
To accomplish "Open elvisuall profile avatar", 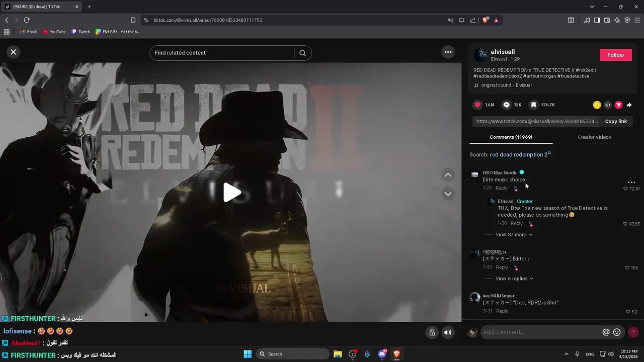I will pyautogui.click(x=480, y=55).
